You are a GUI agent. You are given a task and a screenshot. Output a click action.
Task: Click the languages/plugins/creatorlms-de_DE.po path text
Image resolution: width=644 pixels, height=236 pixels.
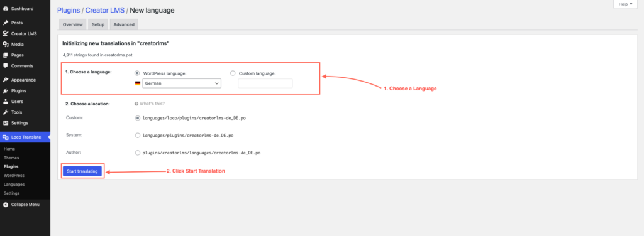(188, 135)
